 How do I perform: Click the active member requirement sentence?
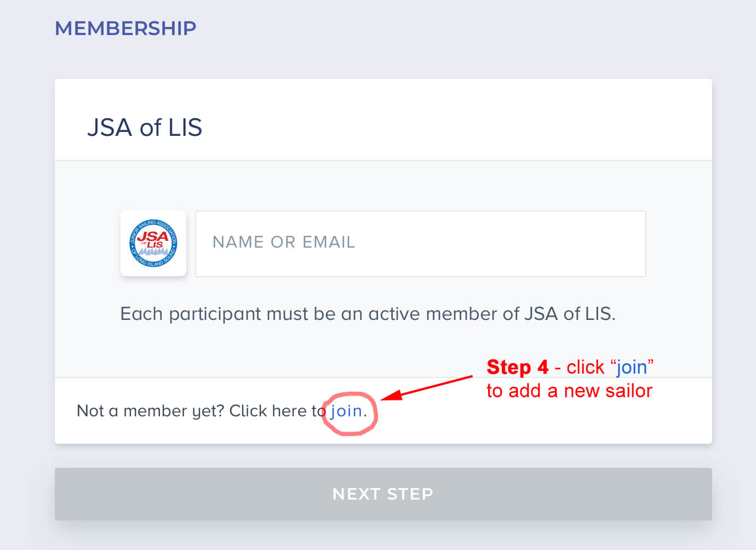point(368,314)
